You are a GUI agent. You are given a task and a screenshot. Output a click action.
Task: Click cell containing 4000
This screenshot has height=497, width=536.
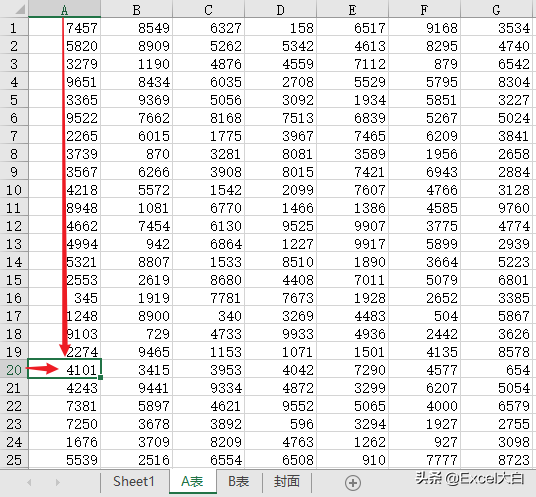point(425,406)
